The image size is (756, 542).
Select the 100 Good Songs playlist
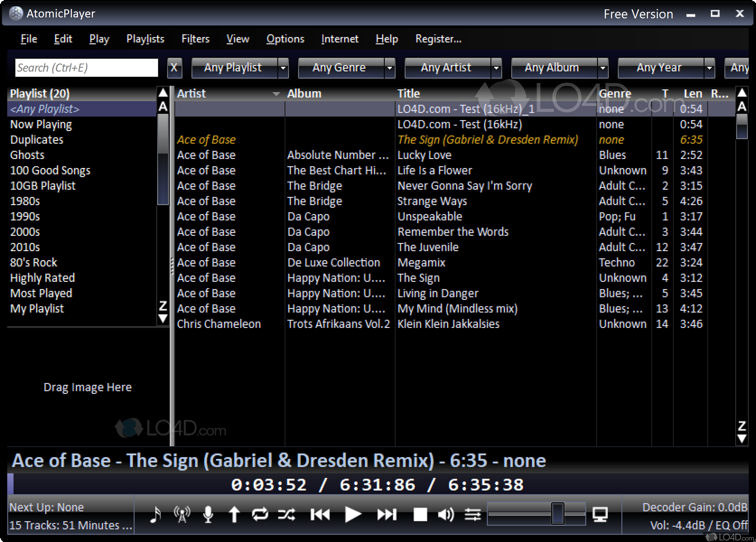click(x=82, y=170)
